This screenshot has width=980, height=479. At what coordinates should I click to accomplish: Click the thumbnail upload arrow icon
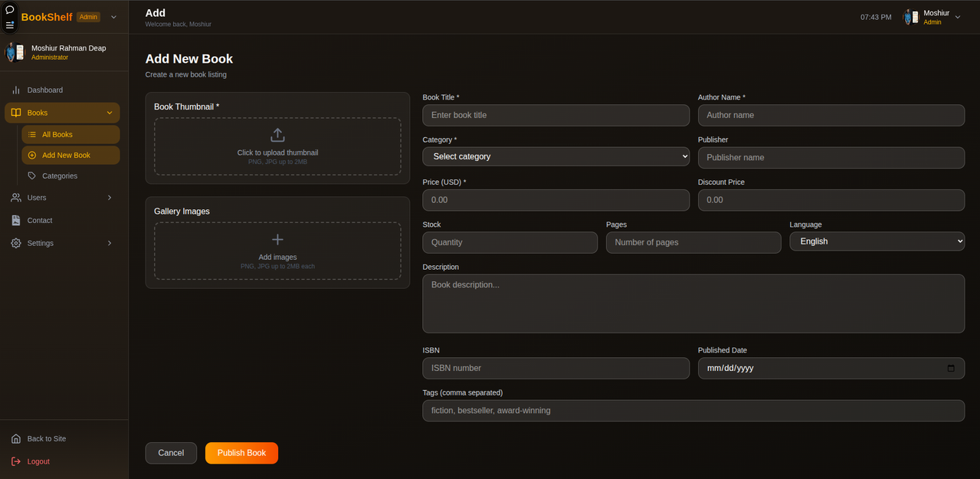point(277,135)
